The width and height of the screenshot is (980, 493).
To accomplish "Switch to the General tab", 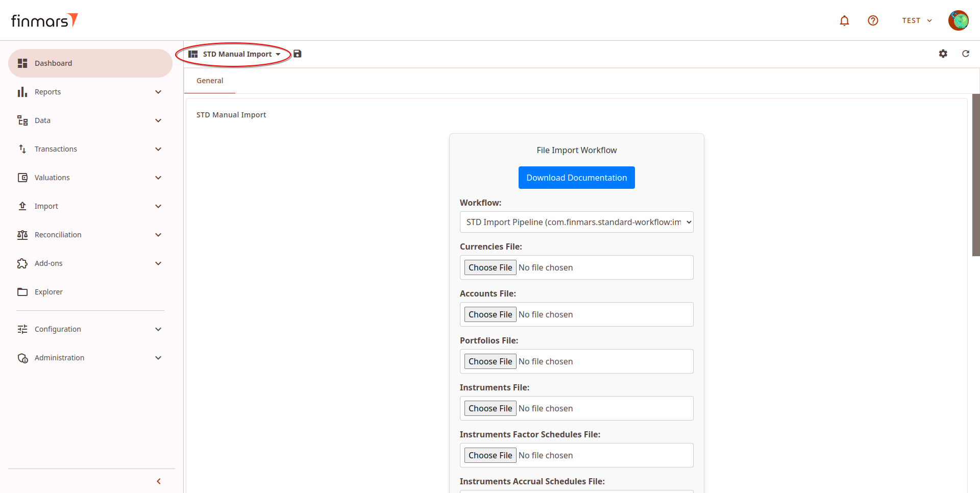I will coord(210,81).
